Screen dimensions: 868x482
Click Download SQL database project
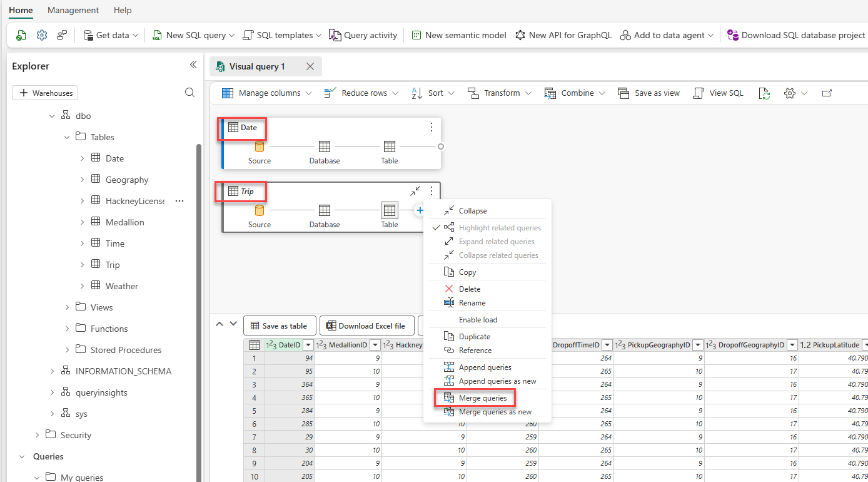coord(796,35)
